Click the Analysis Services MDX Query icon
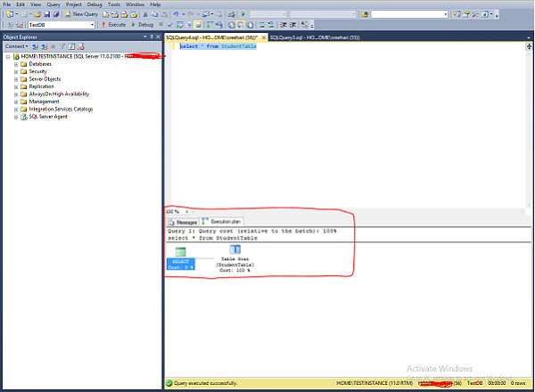This screenshot has width=535, height=392. (x=115, y=14)
